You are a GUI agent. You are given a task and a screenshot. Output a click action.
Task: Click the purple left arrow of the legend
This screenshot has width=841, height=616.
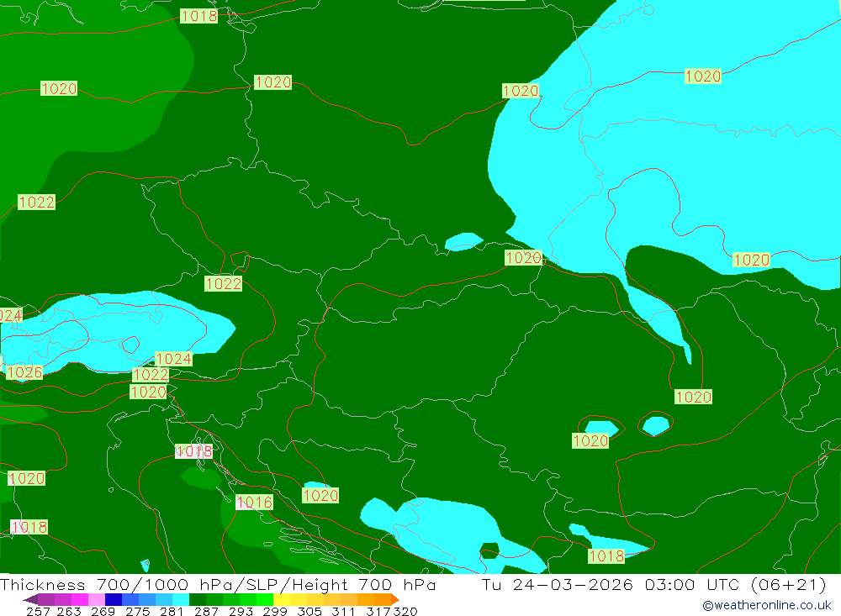30,599
